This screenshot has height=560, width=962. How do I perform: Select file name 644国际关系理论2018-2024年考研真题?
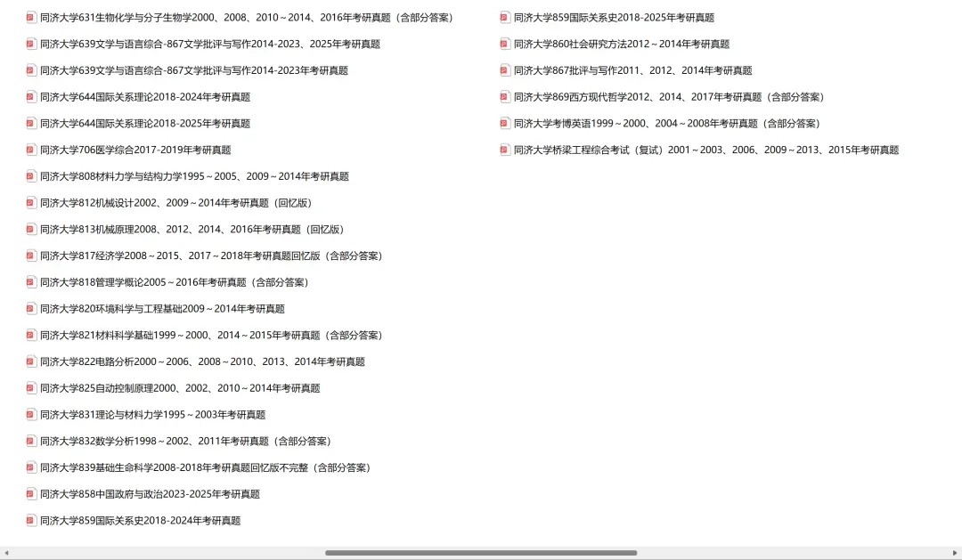pos(145,97)
